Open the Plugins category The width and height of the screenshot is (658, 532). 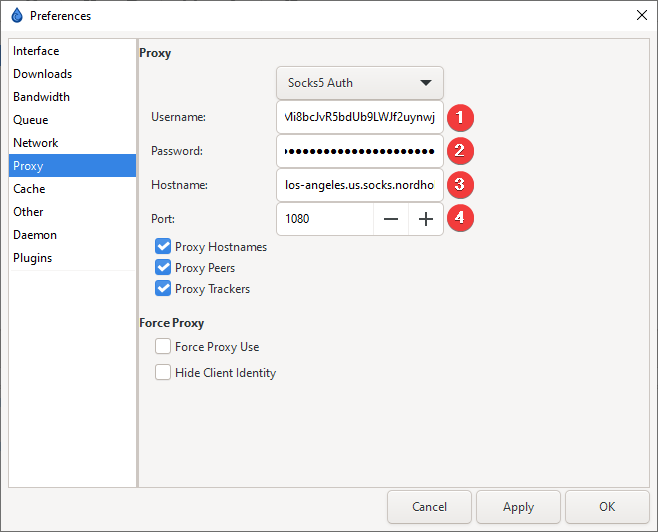click(32, 258)
